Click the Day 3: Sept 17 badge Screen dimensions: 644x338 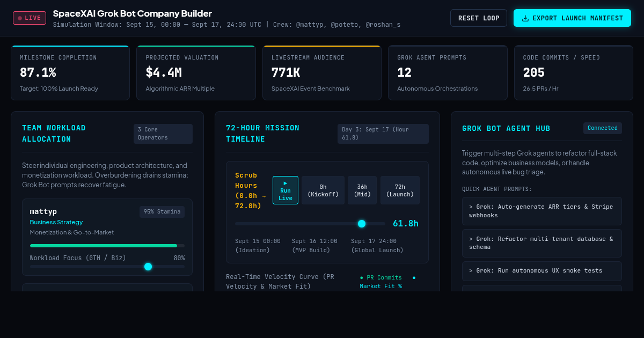coord(383,134)
